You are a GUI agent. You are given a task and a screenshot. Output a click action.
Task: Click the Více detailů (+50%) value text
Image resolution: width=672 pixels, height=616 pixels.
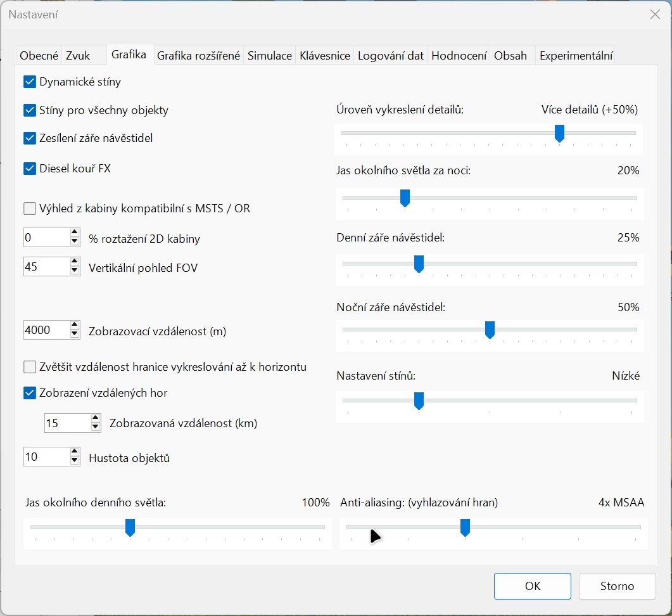click(590, 110)
